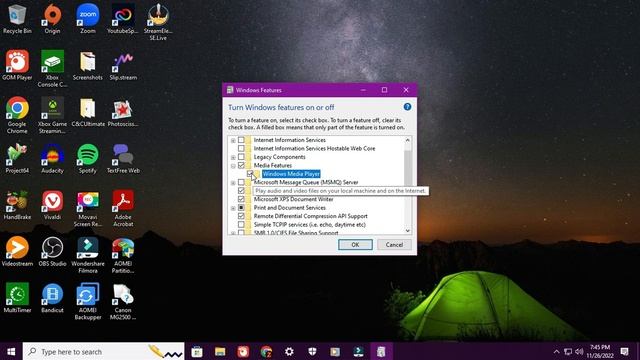The image size is (640, 360).
Task: Click the features list scroll-up arrow
Action: coord(407,140)
